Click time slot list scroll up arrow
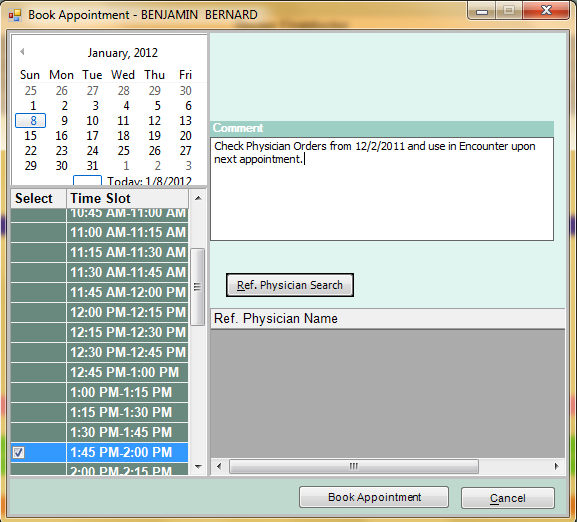The height and width of the screenshot is (522, 577). click(x=198, y=198)
